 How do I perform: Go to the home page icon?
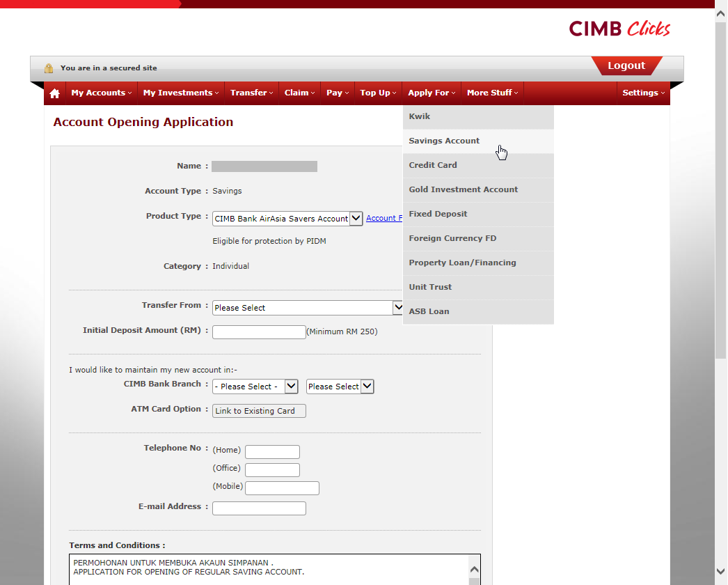55,93
